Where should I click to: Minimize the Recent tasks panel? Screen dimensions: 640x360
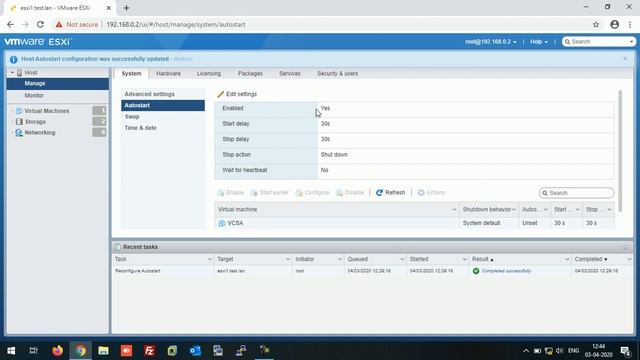[626, 247]
